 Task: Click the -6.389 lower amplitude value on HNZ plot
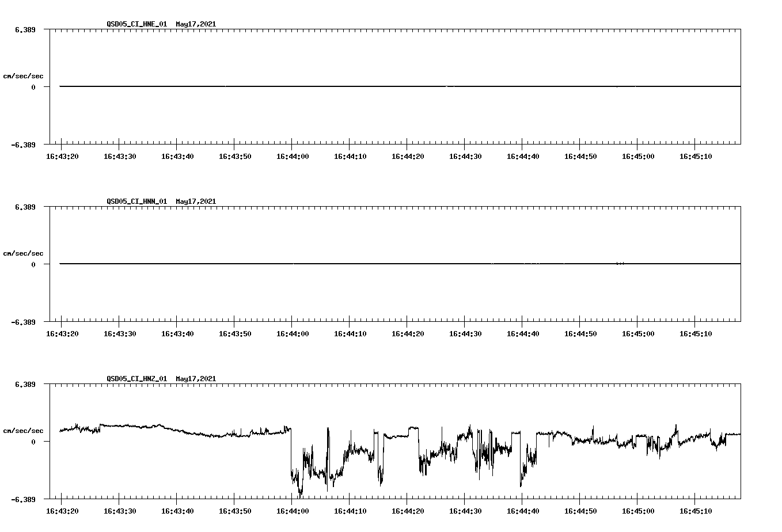point(24,500)
